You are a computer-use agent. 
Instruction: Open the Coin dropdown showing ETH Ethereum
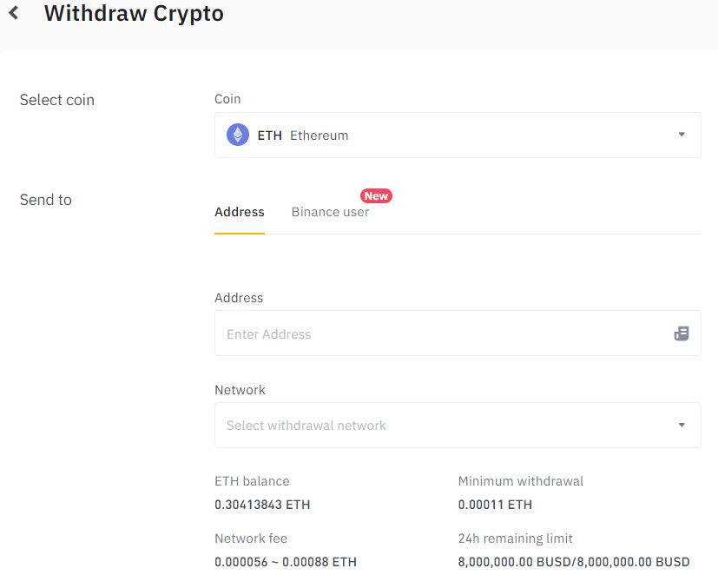click(458, 135)
